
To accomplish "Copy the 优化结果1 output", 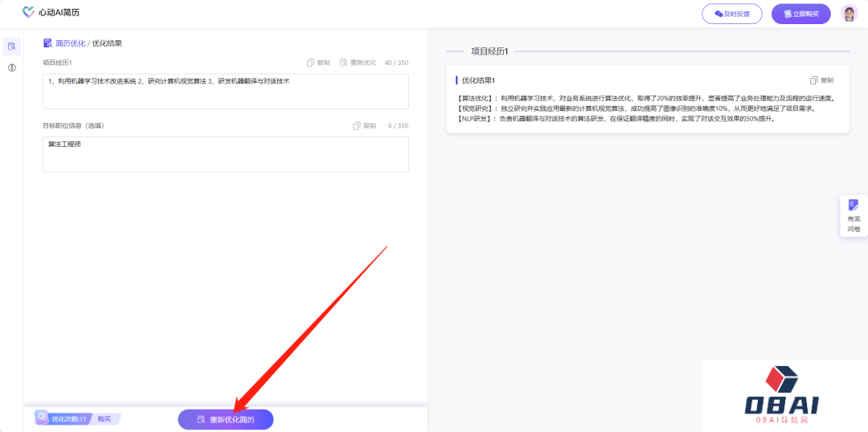I will 821,80.
